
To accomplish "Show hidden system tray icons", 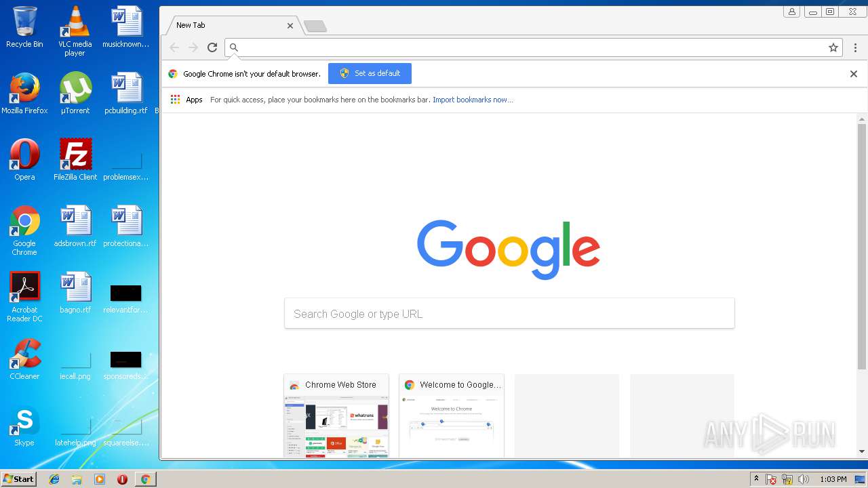I will click(756, 479).
